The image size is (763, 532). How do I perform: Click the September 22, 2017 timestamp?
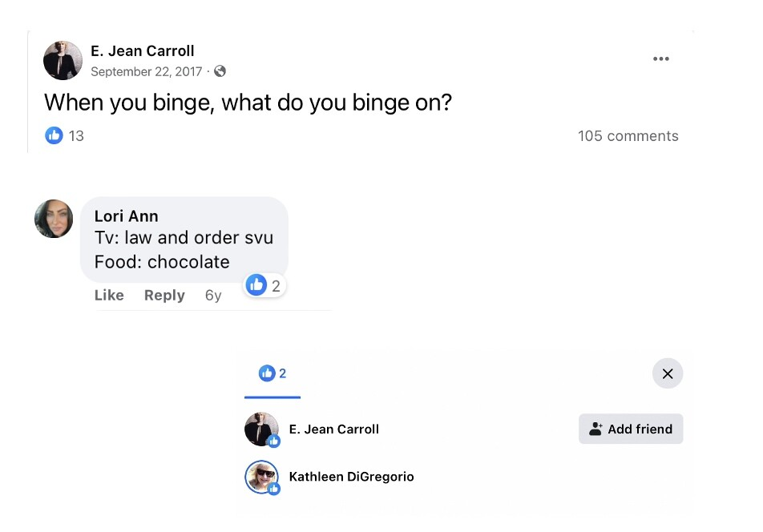pos(146,72)
